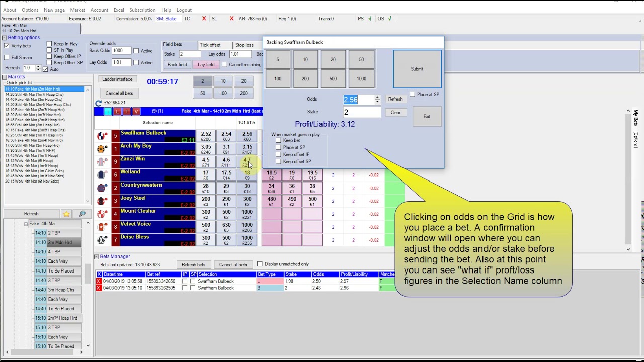The height and width of the screenshot is (362, 644).
Task: Tick Place at SP beside Submit button
Action: 413,94
